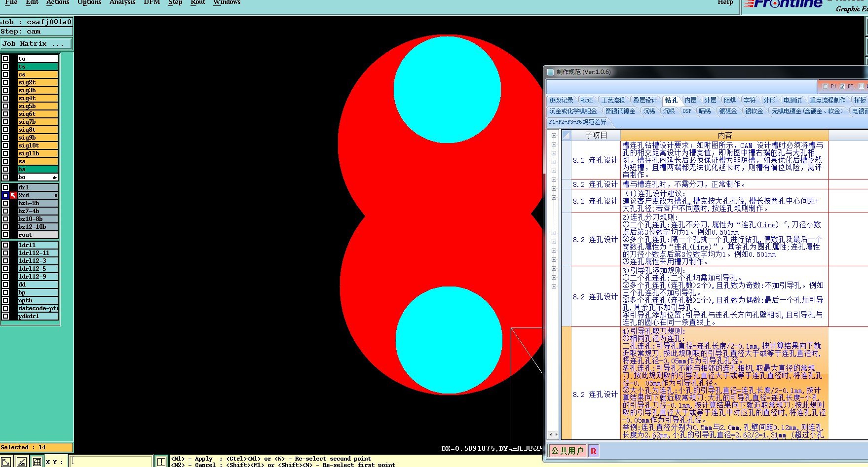Click the 制作规范 window title icon
The image size is (868, 467).
(550, 72)
